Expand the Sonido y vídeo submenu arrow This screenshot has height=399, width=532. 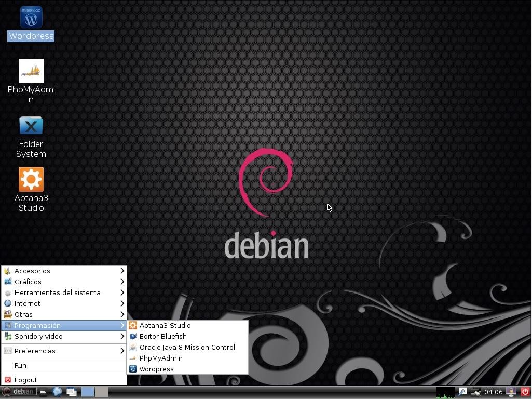coord(122,336)
